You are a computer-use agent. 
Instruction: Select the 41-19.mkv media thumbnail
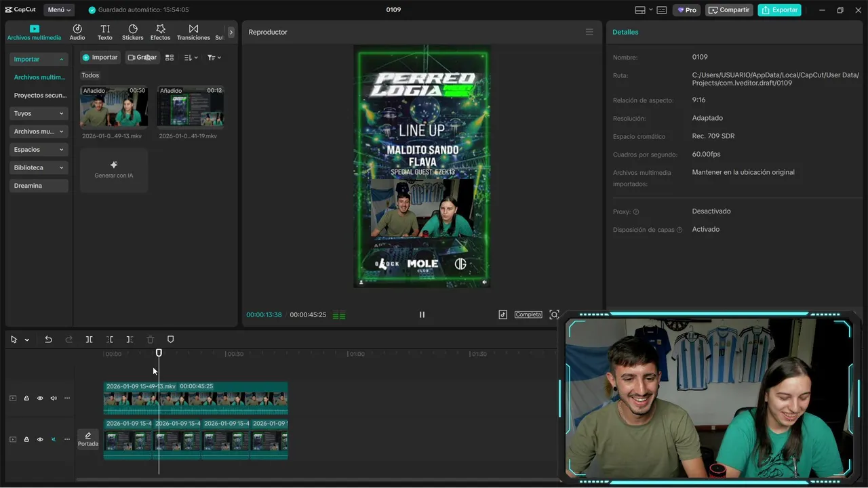(x=191, y=106)
